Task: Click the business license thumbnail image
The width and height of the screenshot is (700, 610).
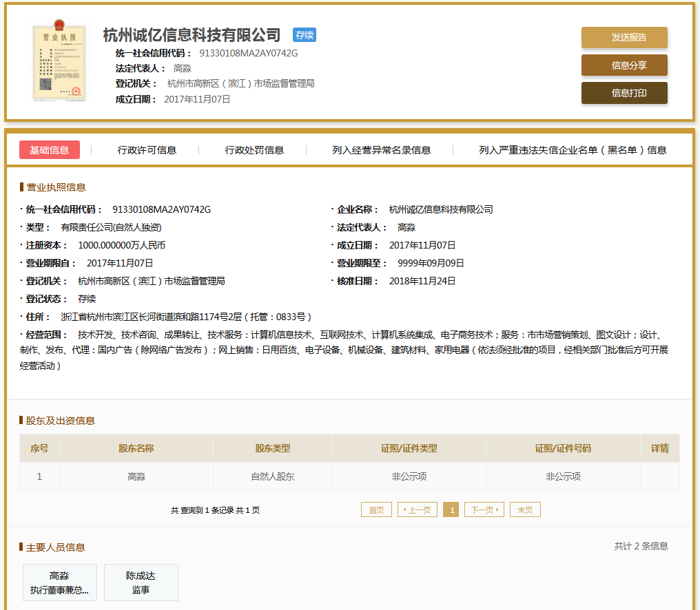Action: 60,63
